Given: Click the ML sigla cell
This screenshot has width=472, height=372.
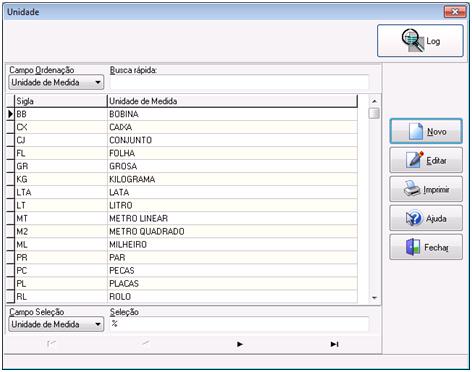Looking at the screenshot, I should pos(61,244).
